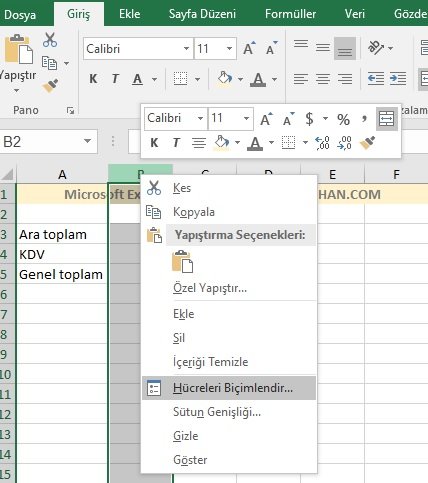This screenshot has width=428, height=483.
Task: Open the ribbon Font Color dropdown arrow
Action: [274, 79]
